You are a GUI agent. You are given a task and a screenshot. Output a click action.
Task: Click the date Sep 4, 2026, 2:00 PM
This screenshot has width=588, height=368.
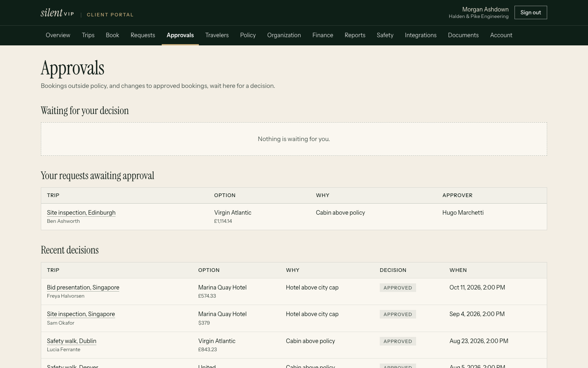(477, 314)
